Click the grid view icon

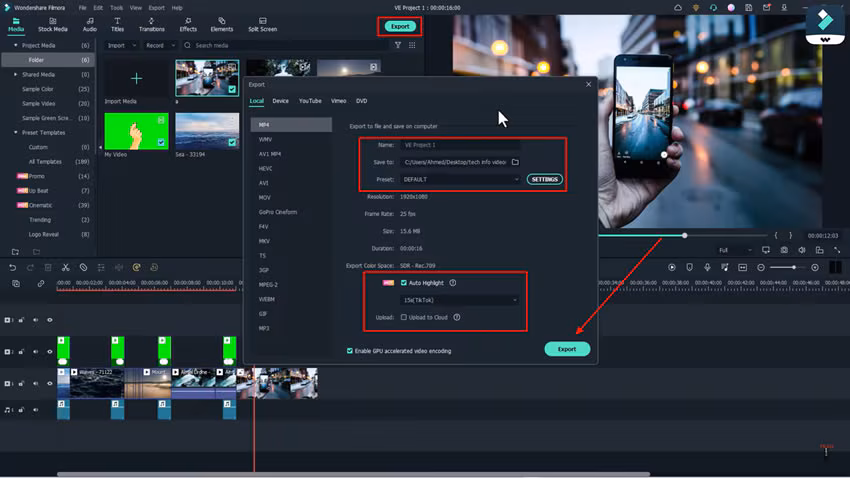coord(412,46)
